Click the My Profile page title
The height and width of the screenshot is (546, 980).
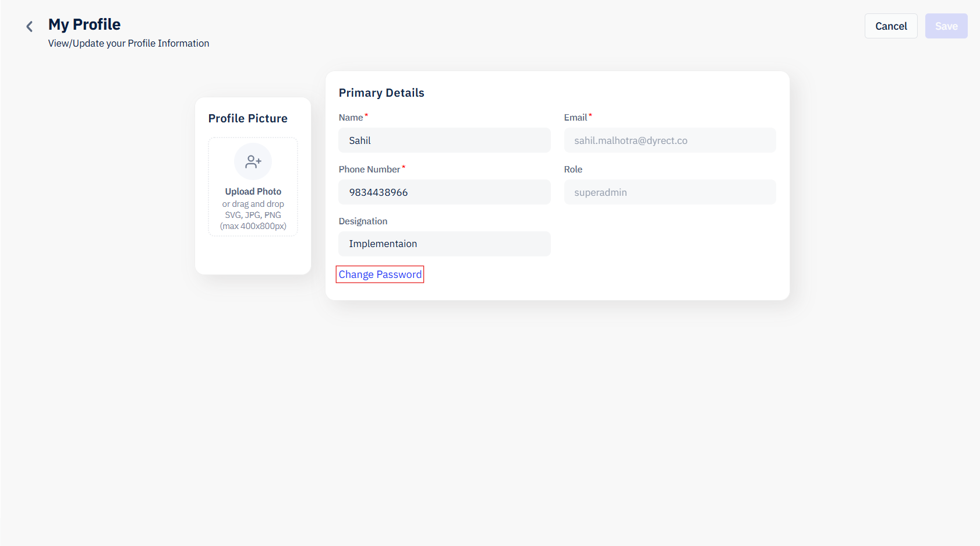click(84, 24)
